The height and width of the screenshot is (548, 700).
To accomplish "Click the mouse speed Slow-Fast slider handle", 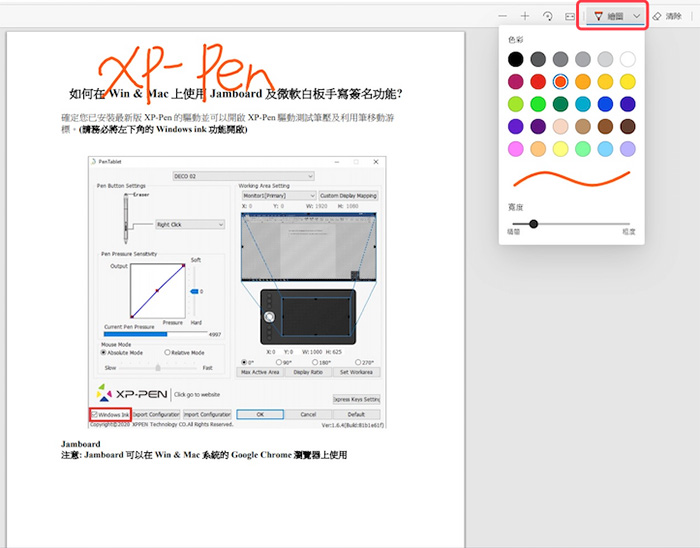I will point(158,368).
